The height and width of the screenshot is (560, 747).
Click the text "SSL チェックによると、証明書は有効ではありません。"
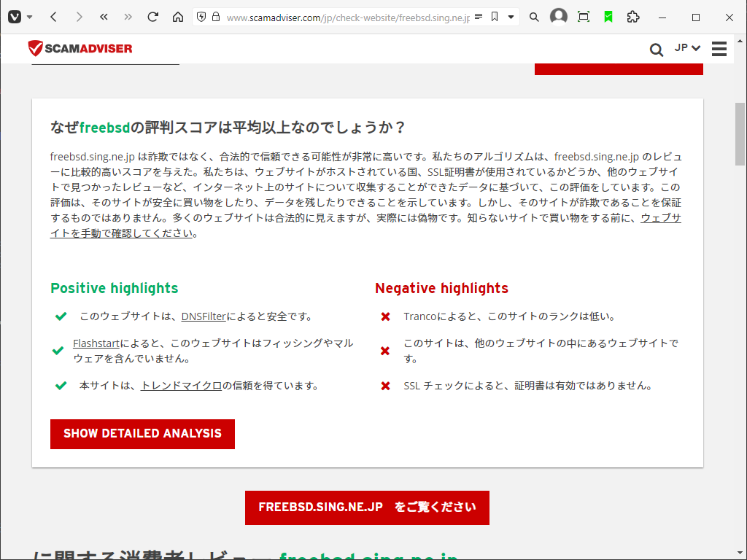pos(528,385)
